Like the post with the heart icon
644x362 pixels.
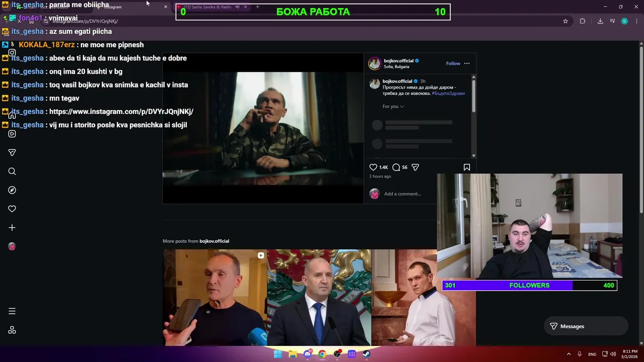(x=373, y=167)
